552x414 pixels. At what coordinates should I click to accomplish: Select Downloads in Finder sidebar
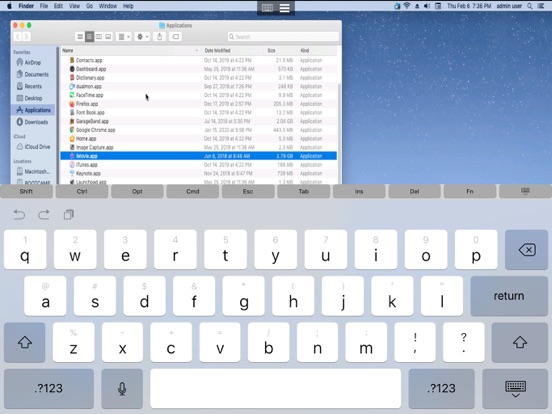(x=36, y=122)
